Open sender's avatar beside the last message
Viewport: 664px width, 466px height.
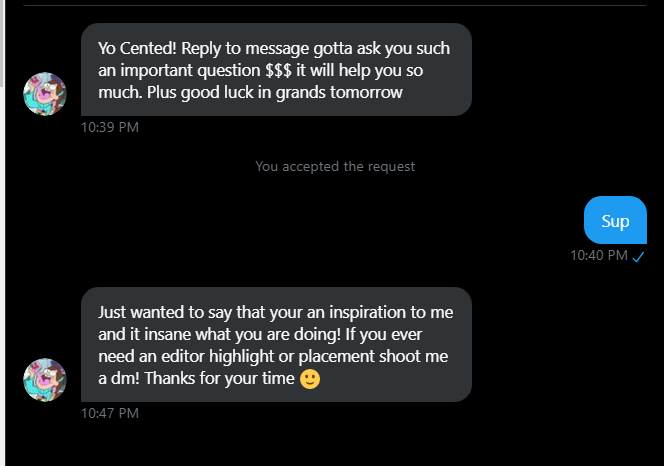pos(44,380)
